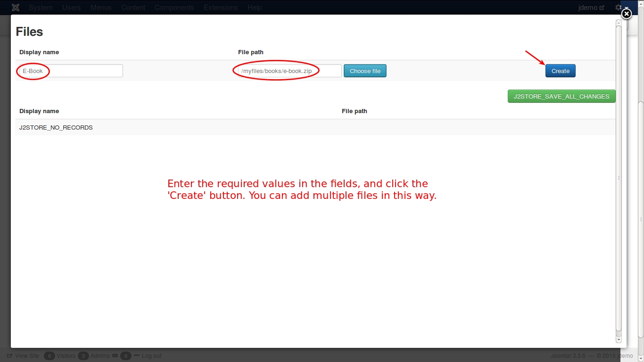Click the Visitors count badge in footer

point(50,356)
